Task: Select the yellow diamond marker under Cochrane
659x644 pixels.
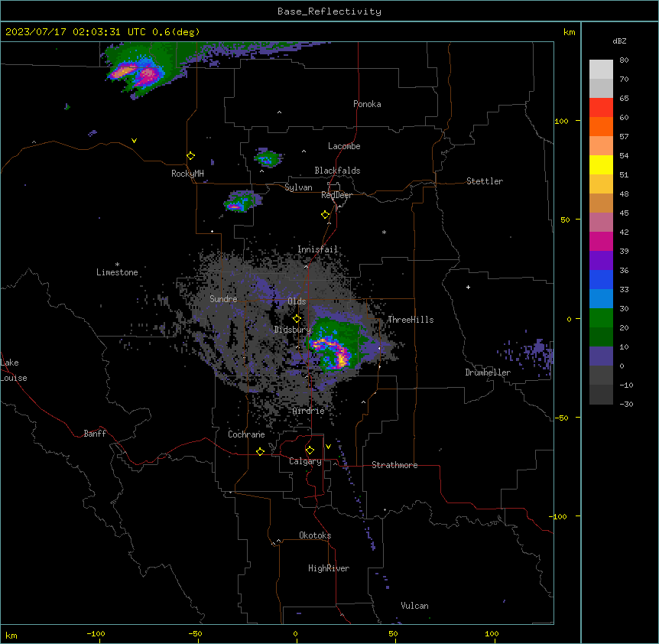Action: click(260, 451)
